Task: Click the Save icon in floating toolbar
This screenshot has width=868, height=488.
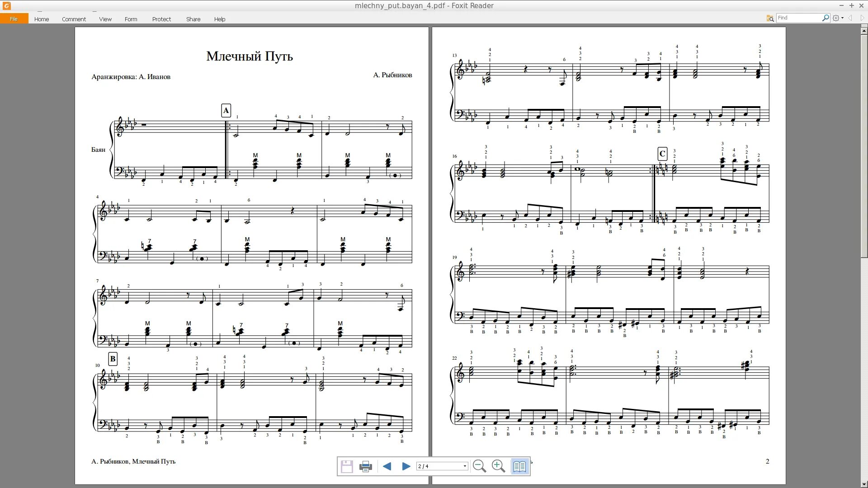Action: point(347,466)
